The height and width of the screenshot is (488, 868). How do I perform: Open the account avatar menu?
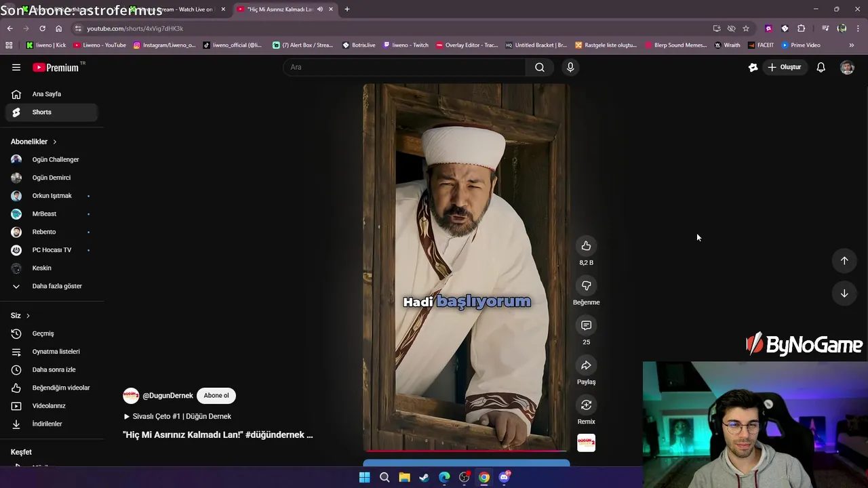[847, 67]
